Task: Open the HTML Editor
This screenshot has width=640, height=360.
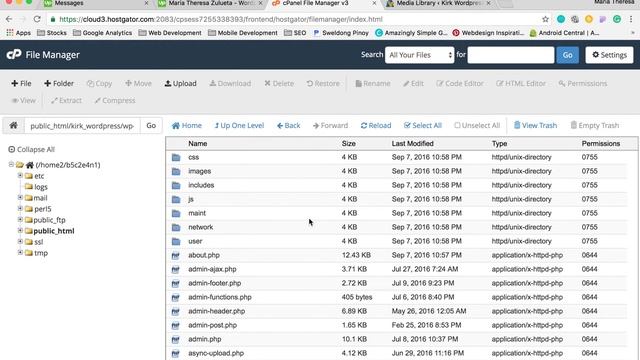Action: click(x=521, y=83)
